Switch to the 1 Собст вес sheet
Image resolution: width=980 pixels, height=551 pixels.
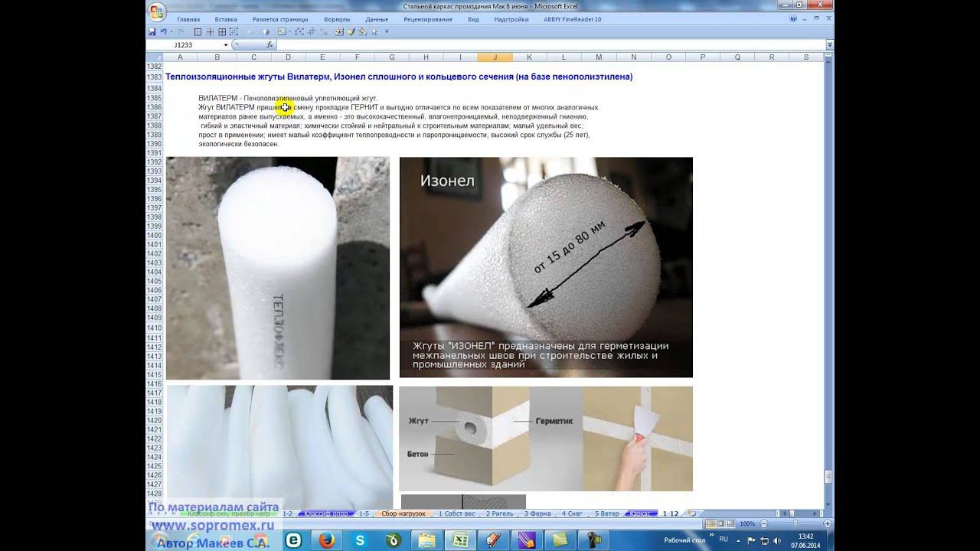457,514
